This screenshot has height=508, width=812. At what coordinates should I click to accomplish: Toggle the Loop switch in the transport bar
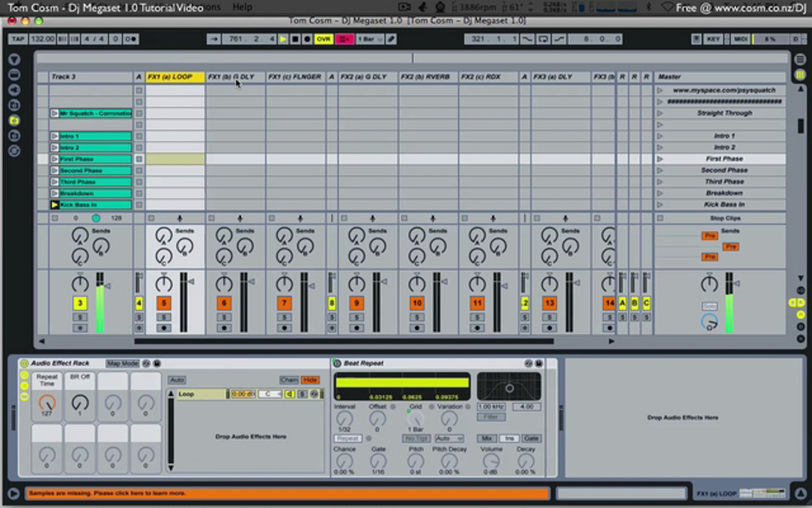click(x=543, y=39)
